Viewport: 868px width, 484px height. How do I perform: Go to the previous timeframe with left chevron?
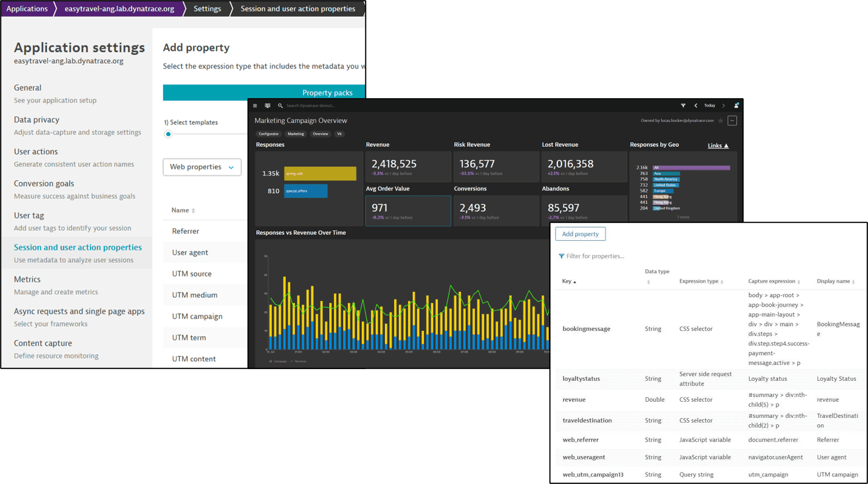696,106
